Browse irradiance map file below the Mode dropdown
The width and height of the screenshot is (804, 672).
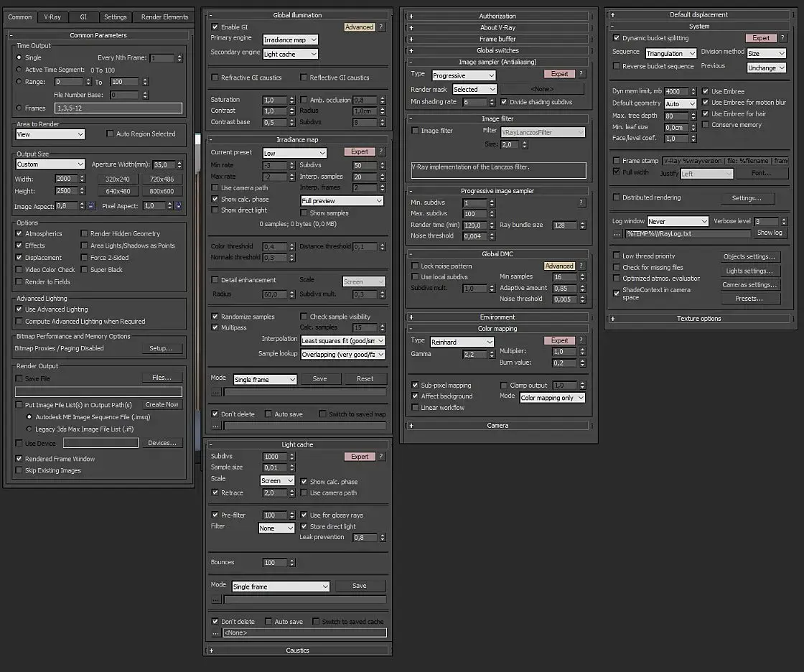coord(216,392)
